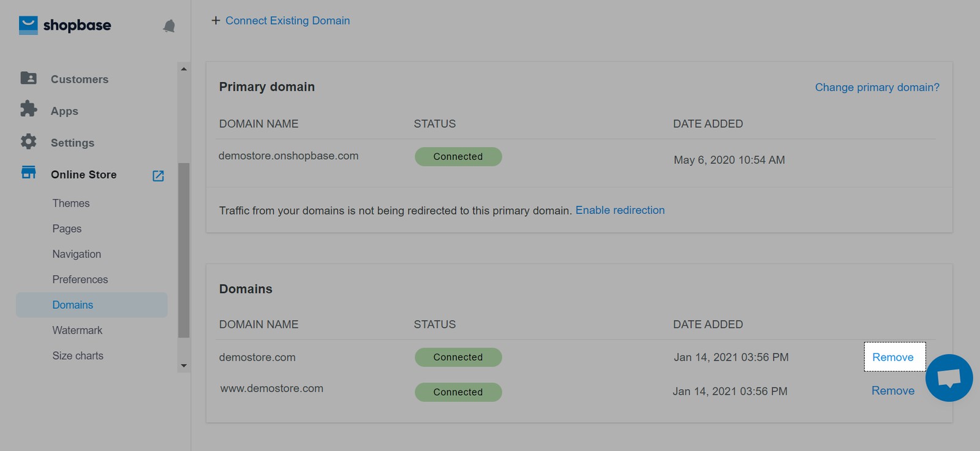
Task: Open Preferences under Online Store
Action: pyautogui.click(x=80, y=279)
